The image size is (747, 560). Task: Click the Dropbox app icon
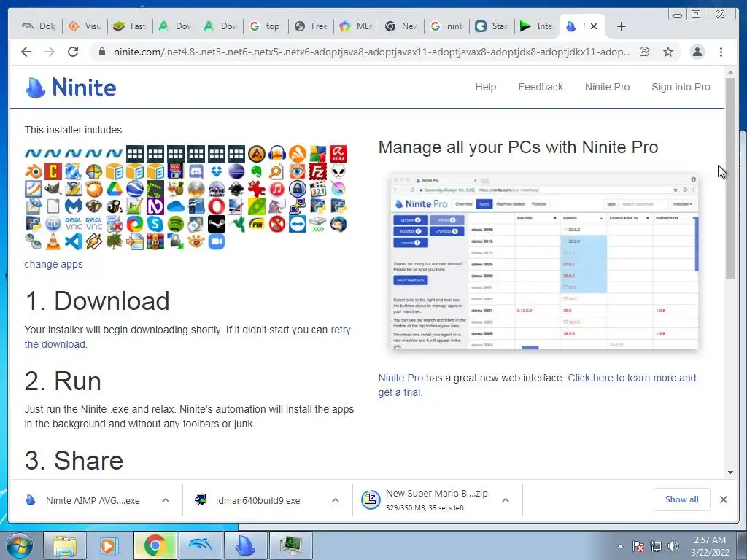click(x=216, y=171)
